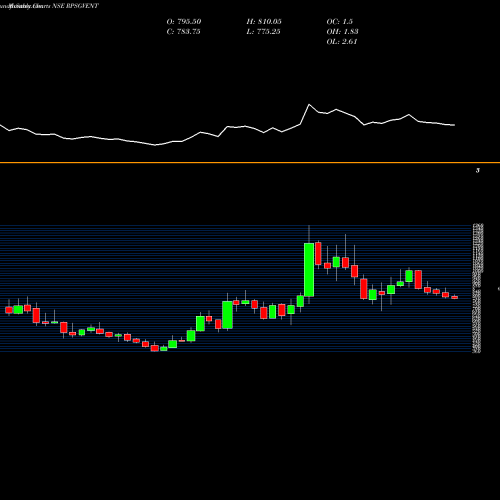This screenshot has height=500, width=500.
Task: Click the number 3 label below the orange line
Action: [478, 171]
